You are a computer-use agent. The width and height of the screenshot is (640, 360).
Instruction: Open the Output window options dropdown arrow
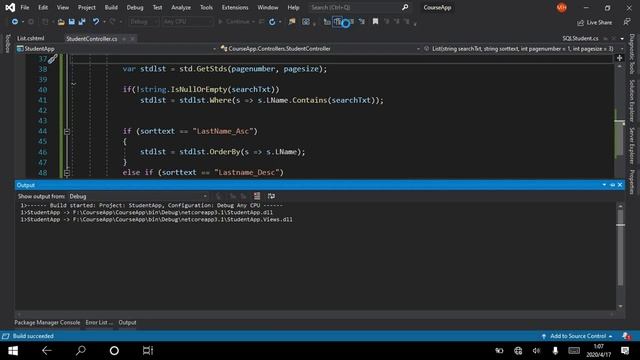click(604, 185)
